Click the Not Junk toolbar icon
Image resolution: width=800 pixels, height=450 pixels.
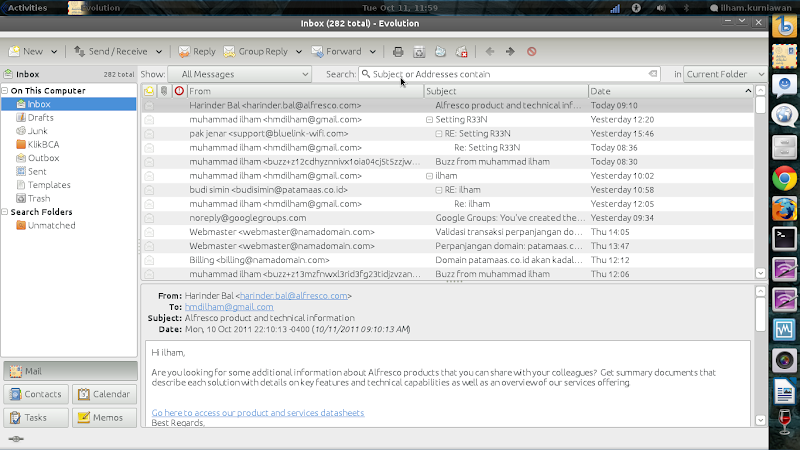[462, 52]
